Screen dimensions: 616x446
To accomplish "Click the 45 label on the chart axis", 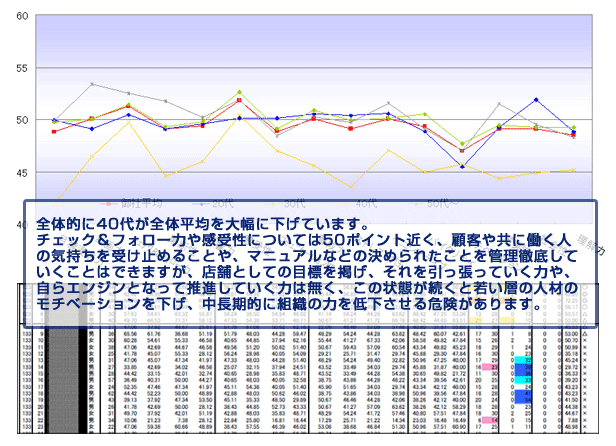I will (x=22, y=173).
